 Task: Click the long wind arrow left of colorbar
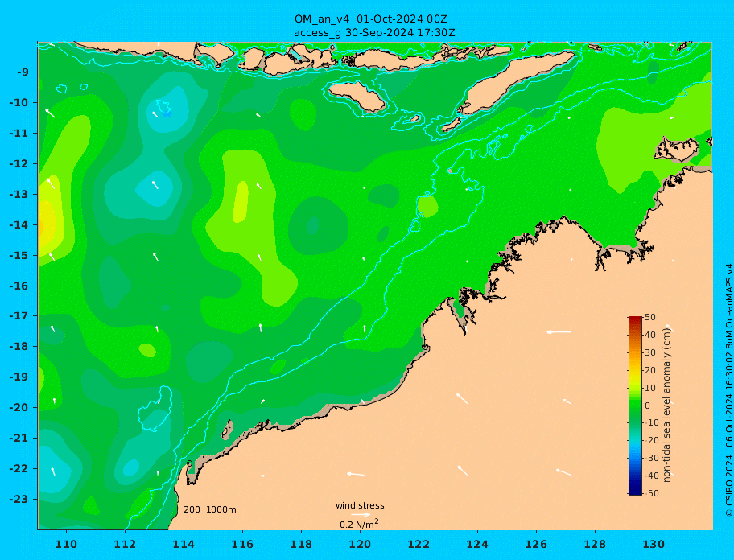pos(559,332)
